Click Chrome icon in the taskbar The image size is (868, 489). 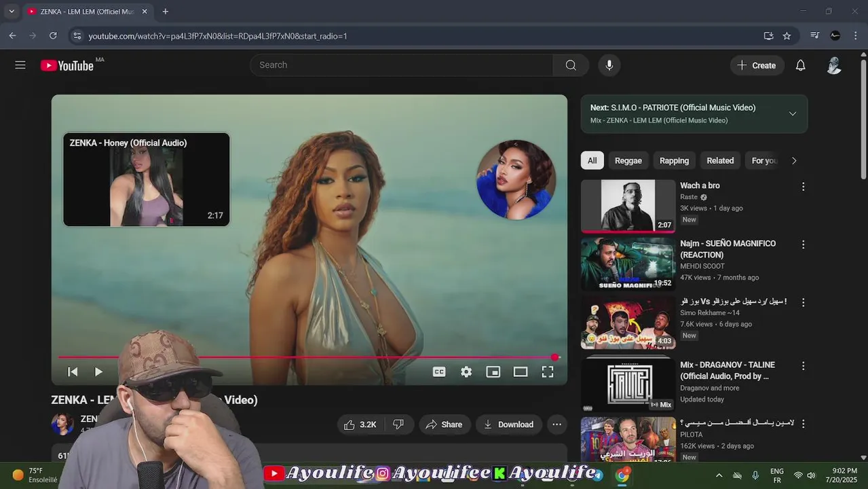622,475
